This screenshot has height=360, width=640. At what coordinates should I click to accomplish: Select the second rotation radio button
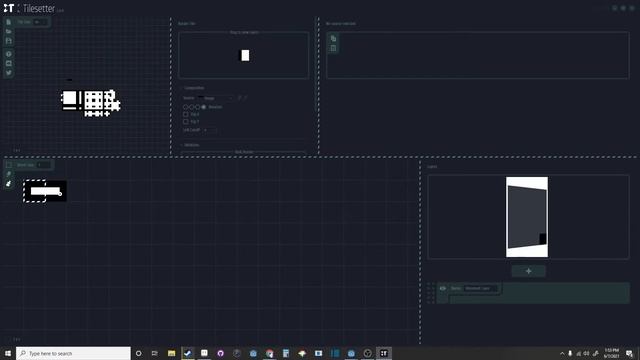click(x=191, y=107)
